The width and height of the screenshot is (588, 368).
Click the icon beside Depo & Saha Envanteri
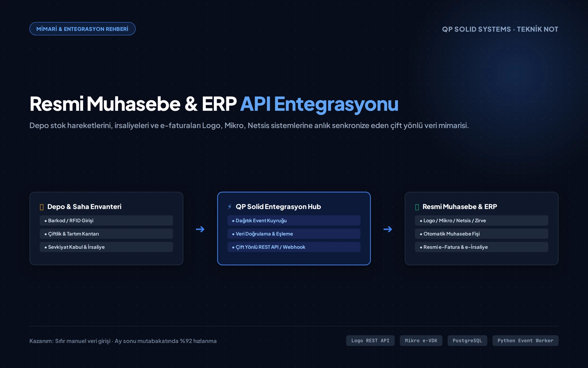pos(42,207)
